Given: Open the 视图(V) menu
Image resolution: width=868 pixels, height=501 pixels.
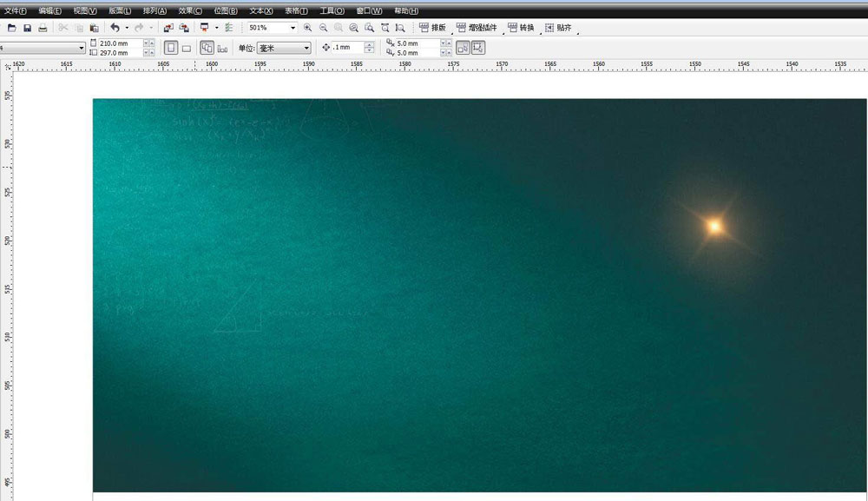Looking at the screenshot, I should [x=85, y=10].
